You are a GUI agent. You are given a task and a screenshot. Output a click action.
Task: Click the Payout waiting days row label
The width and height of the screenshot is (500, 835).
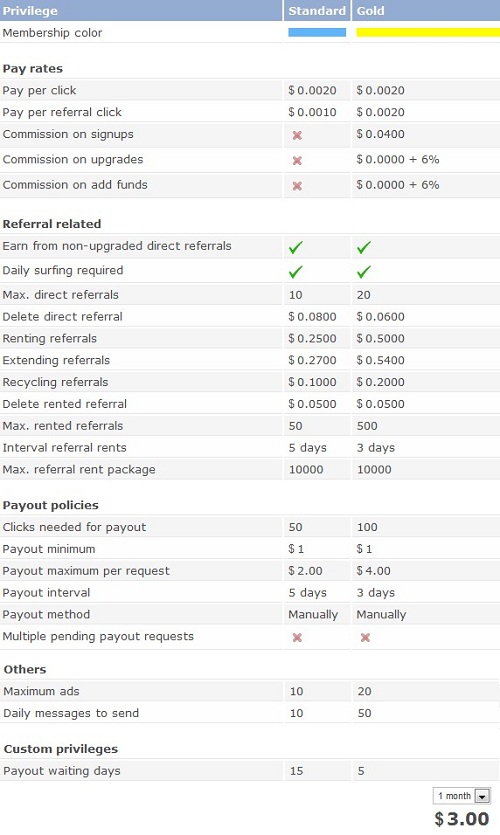click(62, 771)
